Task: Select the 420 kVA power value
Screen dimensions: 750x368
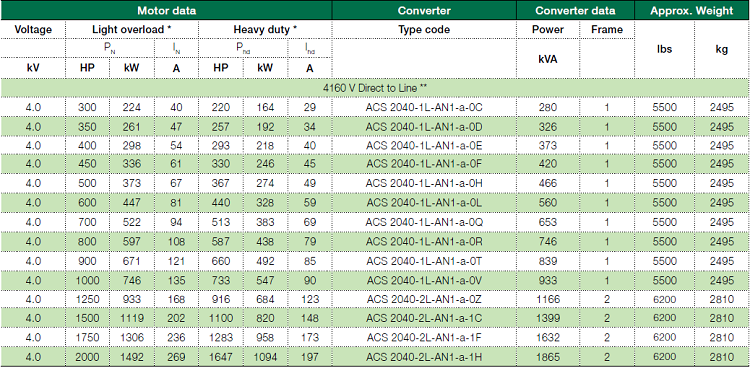Action: 548,165
